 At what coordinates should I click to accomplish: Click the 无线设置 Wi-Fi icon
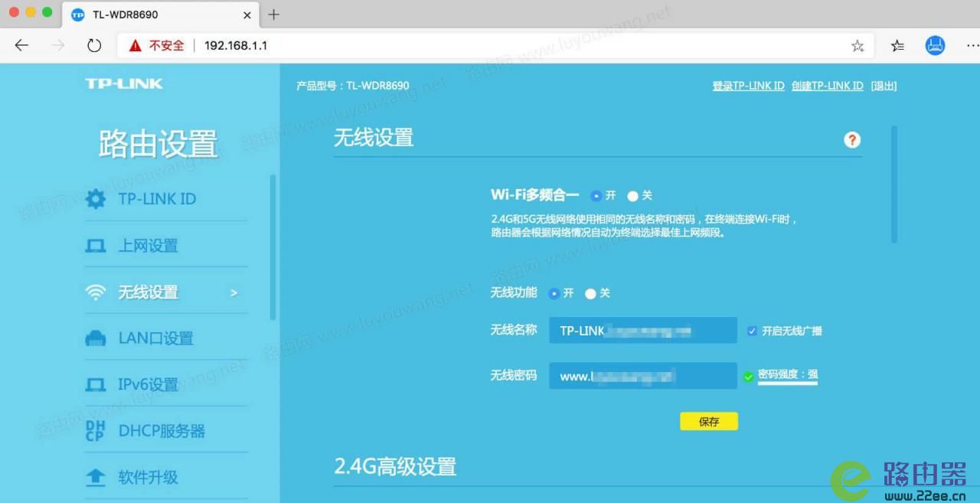96,292
